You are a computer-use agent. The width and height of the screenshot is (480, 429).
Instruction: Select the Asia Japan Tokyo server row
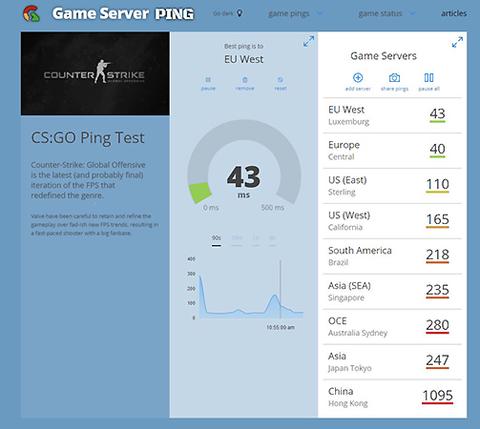pyautogui.click(x=392, y=362)
